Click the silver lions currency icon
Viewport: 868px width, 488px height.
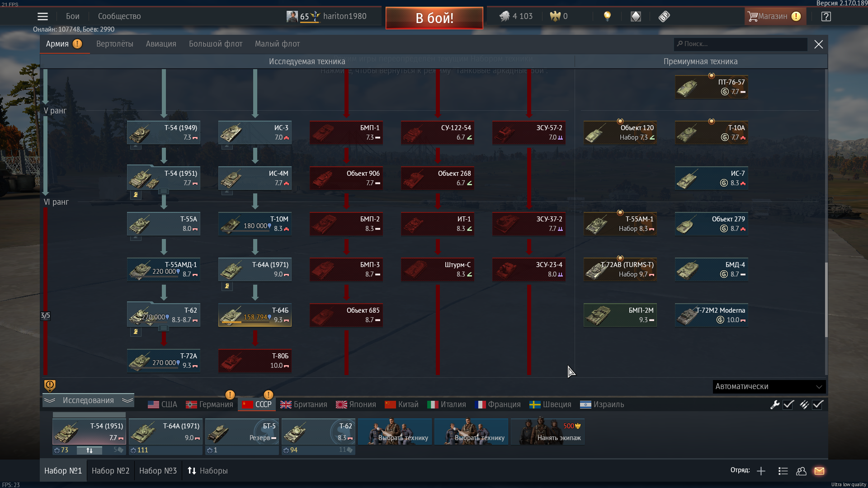click(505, 16)
